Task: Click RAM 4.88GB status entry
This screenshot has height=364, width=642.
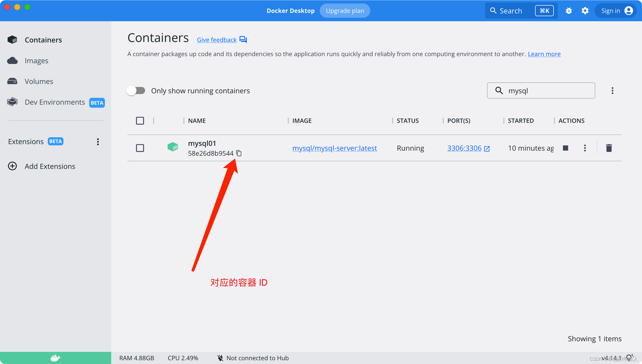Action: 136,358
